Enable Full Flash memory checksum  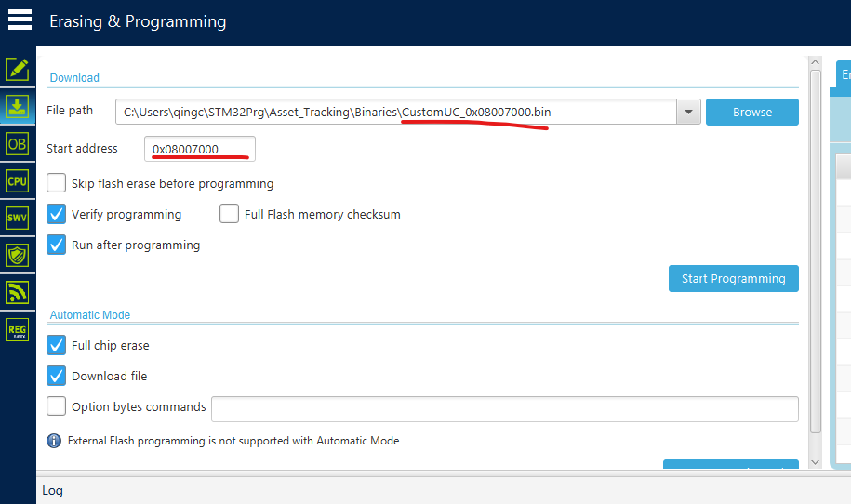[x=229, y=214]
